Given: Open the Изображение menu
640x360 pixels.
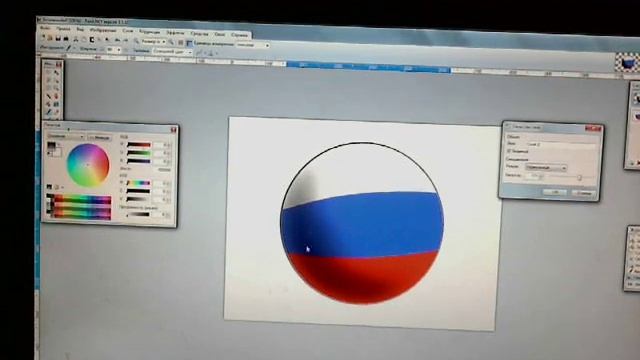Looking at the screenshot, I should [x=102, y=30].
